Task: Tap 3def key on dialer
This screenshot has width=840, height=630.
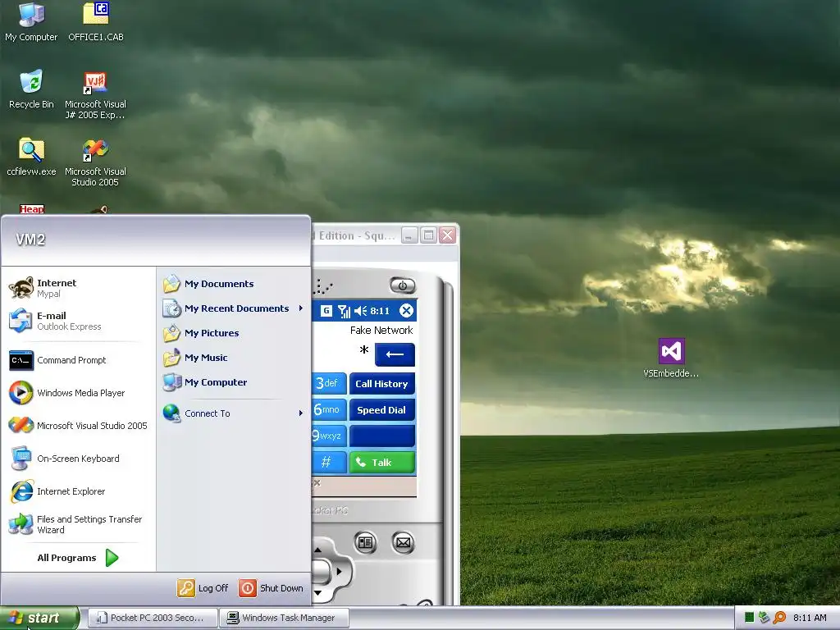Action: [329, 384]
